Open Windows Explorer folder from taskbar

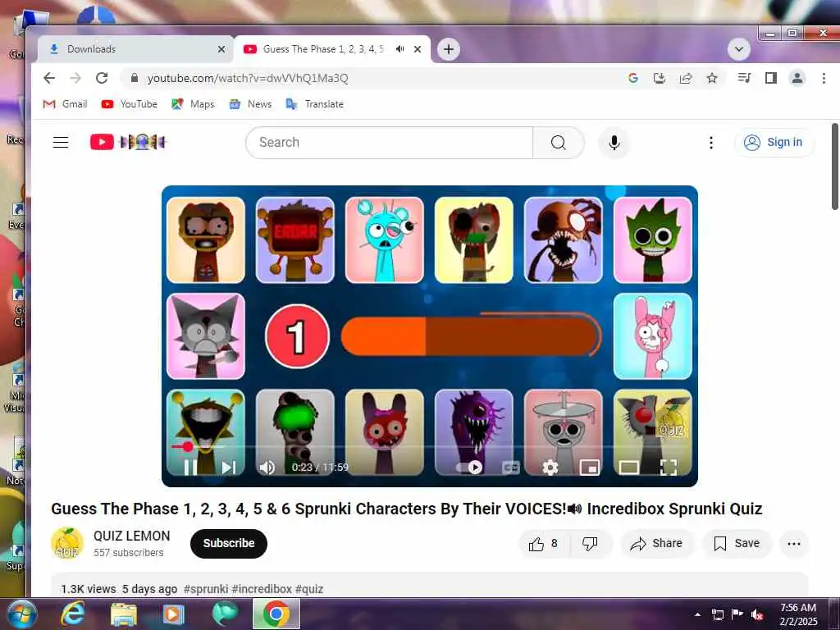pos(124,614)
